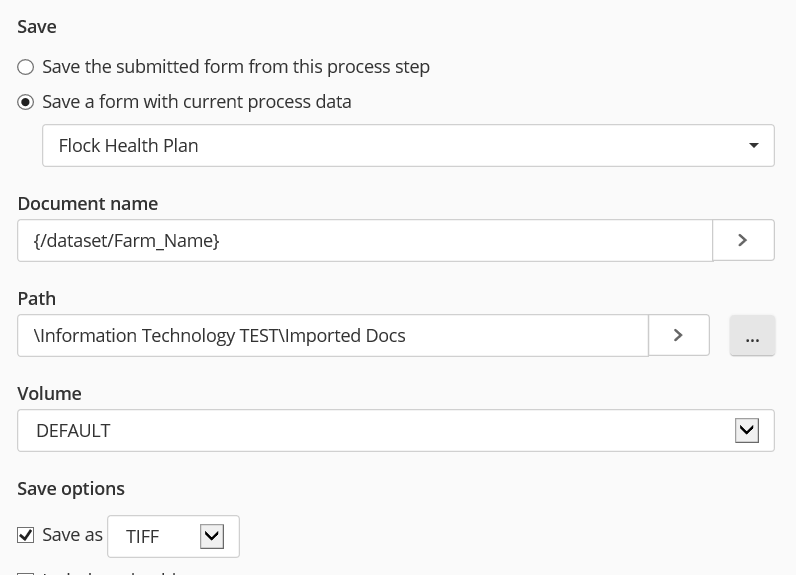796x575 pixels.
Task: Expand the Volume DEFAULT combo box
Action: tap(380, 430)
